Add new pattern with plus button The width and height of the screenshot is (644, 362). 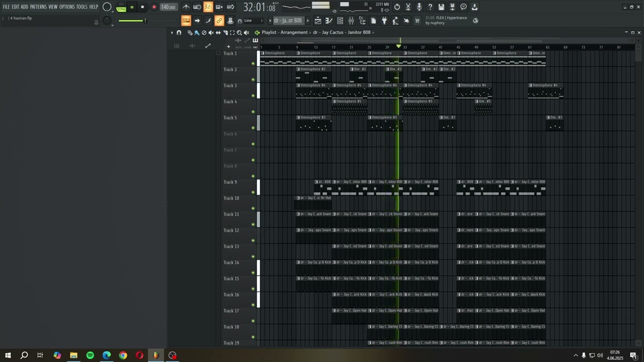(308, 21)
